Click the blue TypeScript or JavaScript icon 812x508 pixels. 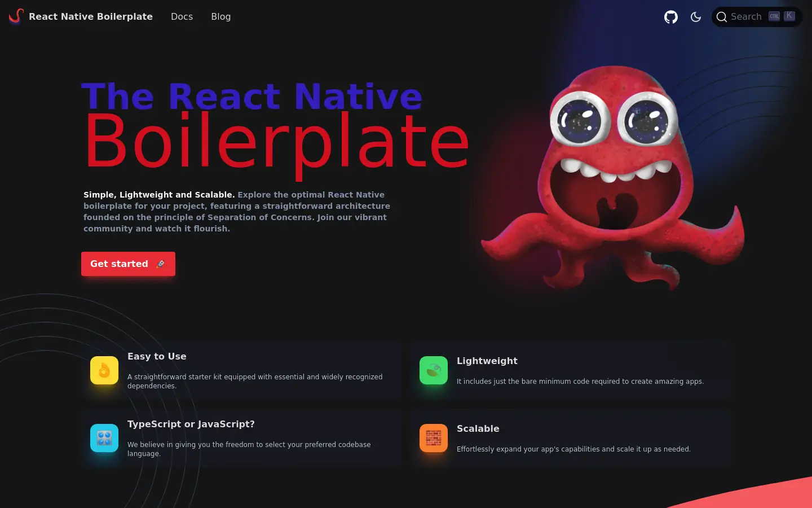point(104,438)
